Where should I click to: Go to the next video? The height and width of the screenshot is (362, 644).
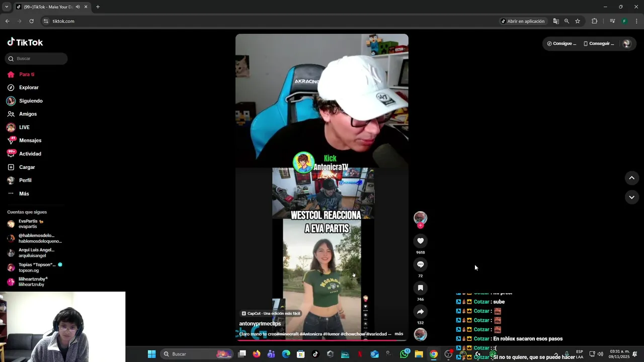point(632,197)
